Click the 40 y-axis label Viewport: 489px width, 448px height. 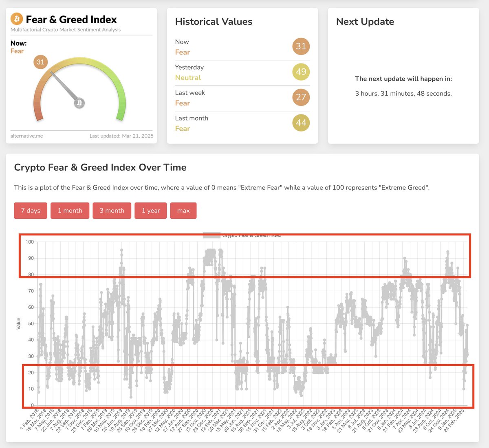[x=31, y=340]
